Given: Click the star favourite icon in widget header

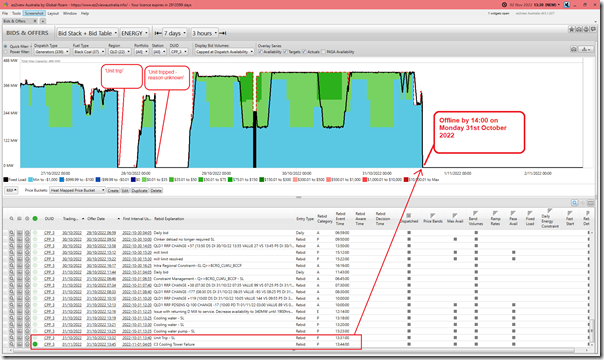Looking at the screenshot, I should (x=572, y=29).
